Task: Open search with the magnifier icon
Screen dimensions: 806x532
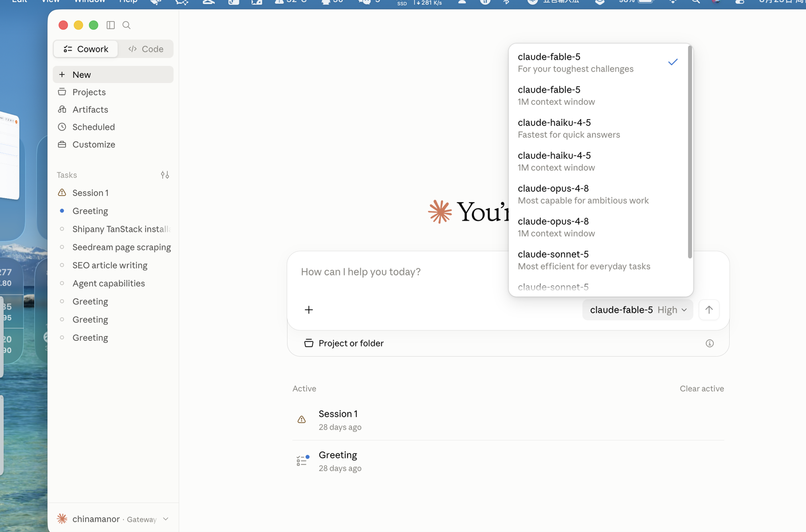Action: (126, 25)
